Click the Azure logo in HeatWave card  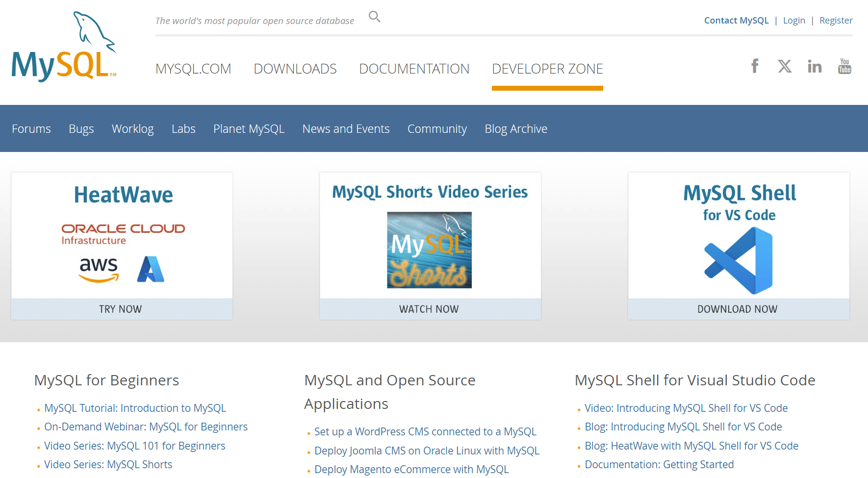pos(151,269)
